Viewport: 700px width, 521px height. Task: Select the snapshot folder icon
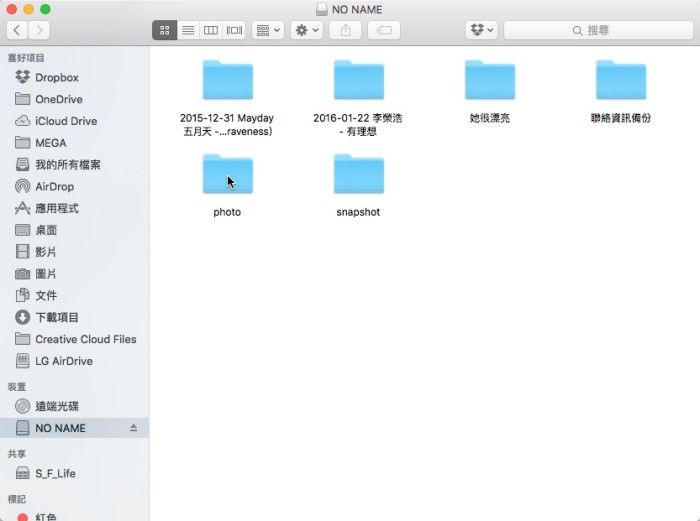pyautogui.click(x=359, y=174)
